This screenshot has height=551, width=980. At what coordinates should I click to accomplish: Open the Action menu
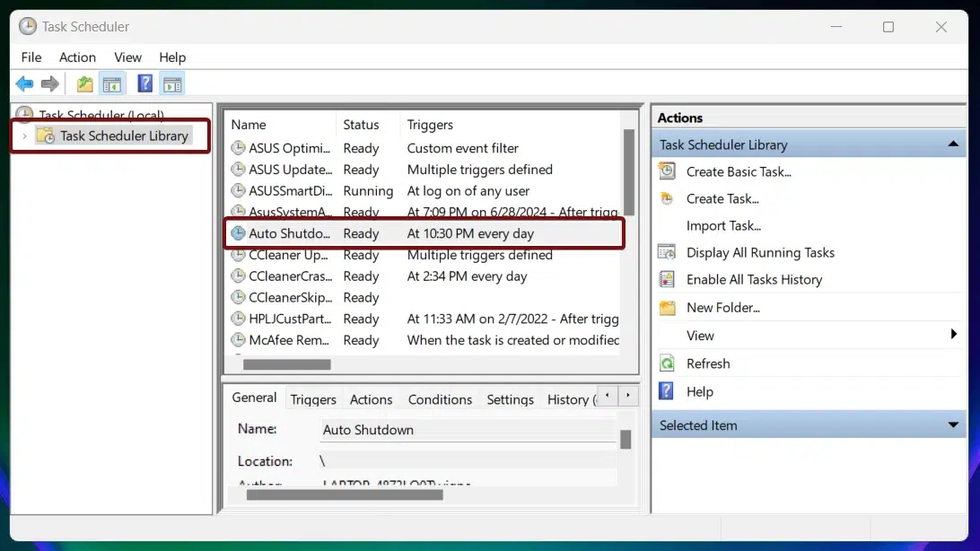click(x=77, y=57)
